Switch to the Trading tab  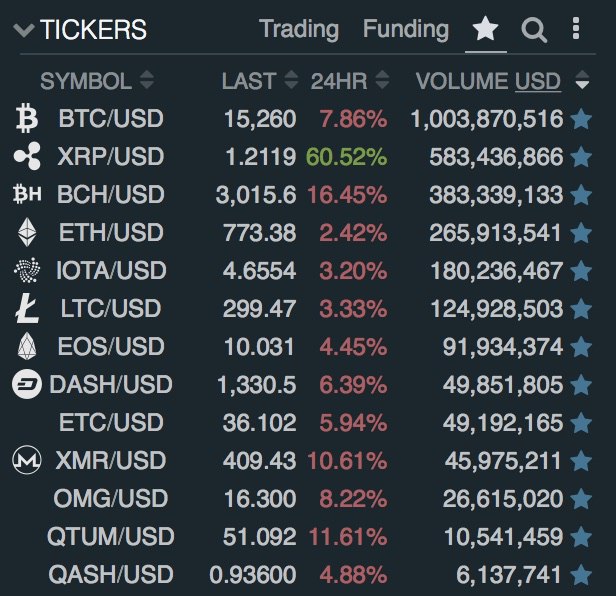(x=299, y=30)
